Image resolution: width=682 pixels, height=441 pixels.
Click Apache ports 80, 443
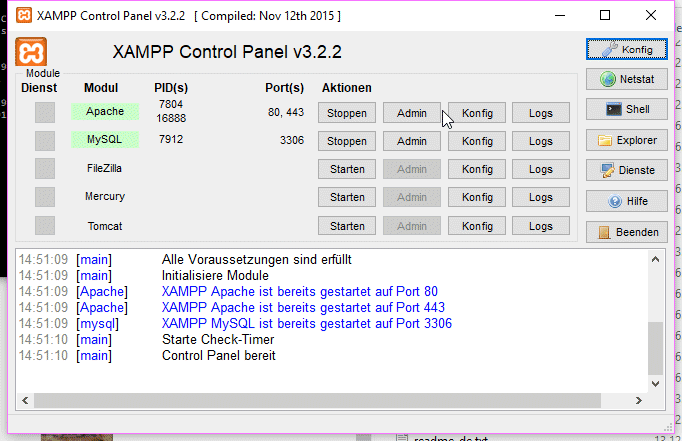[x=286, y=112]
